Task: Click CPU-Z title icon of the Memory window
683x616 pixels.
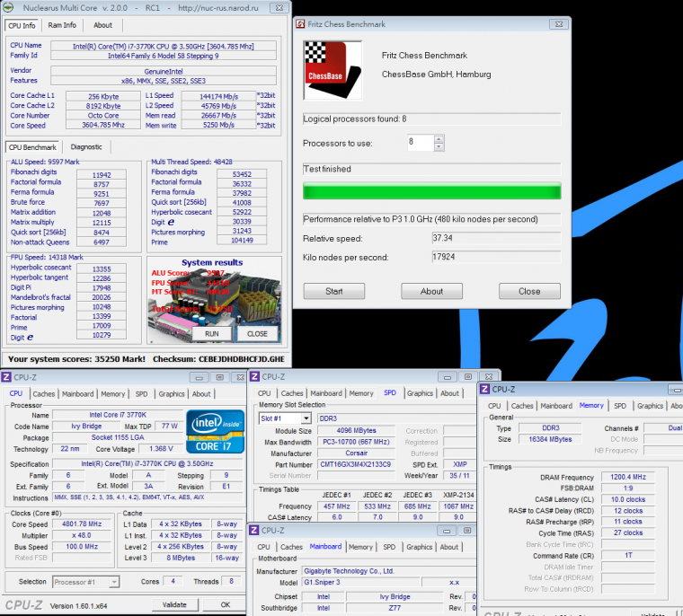Action: pos(484,388)
